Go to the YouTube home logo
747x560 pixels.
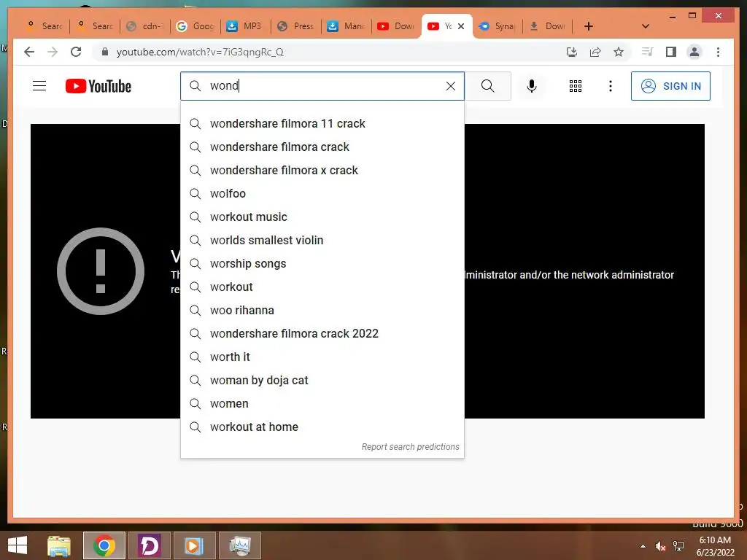98,86
